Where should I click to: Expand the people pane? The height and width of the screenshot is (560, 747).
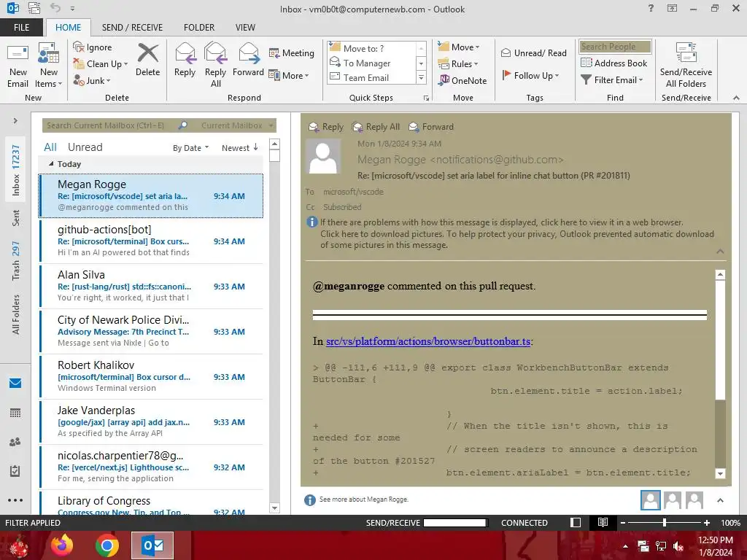click(x=720, y=500)
